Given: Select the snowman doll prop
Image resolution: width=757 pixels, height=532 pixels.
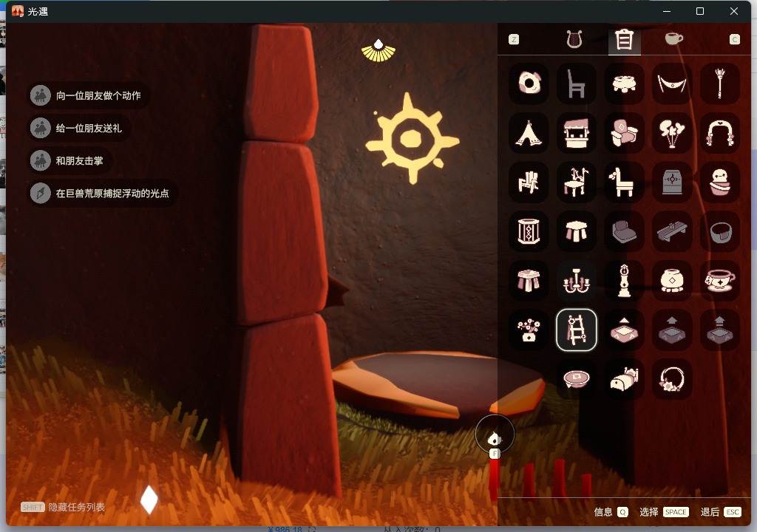Looking at the screenshot, I should point(720,182).
